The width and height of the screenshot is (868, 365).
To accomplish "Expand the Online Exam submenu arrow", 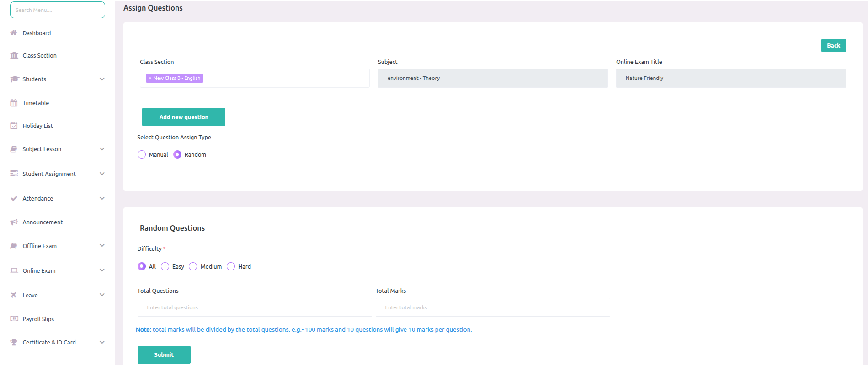I will [x=102, y=270].
